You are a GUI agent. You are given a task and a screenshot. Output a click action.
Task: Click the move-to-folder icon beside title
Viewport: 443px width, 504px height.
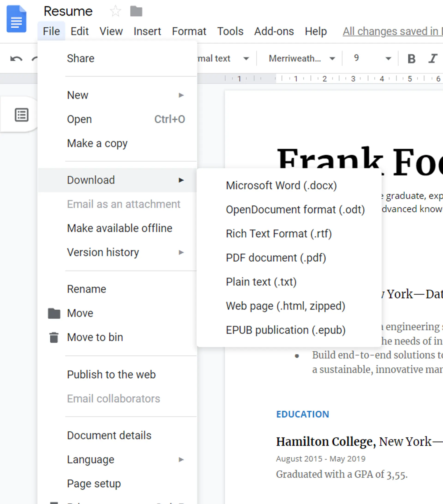(136, 11)
